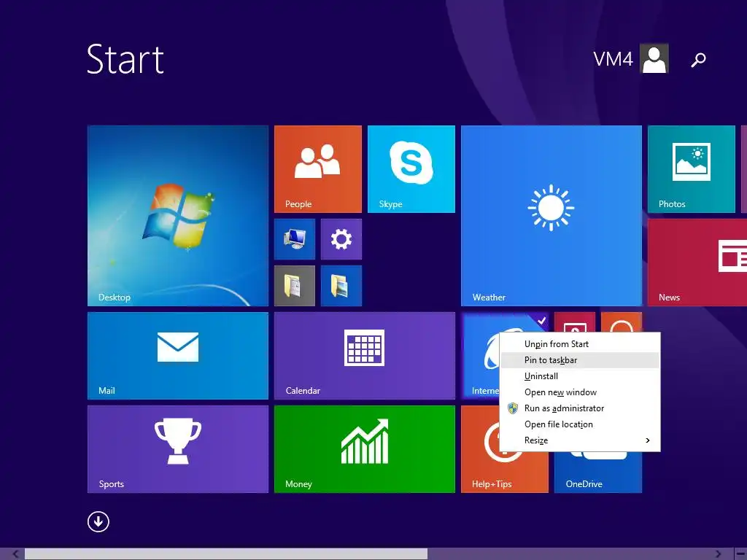The width and height of the screenshot is (747, 560).
Task: Open the Desktop tile
Action: pos(178,216)
